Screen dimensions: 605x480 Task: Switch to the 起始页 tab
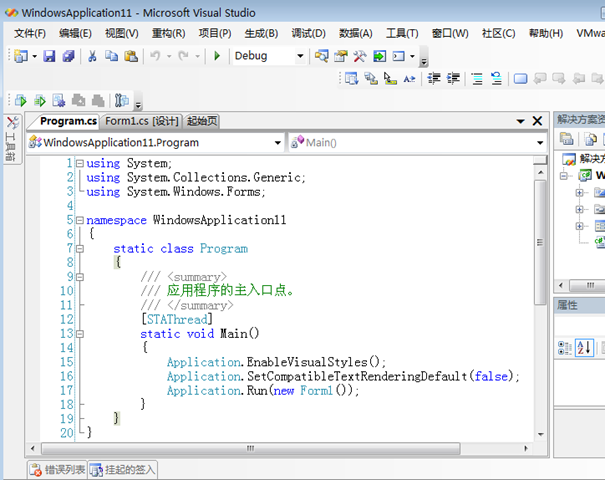[201, 121]
